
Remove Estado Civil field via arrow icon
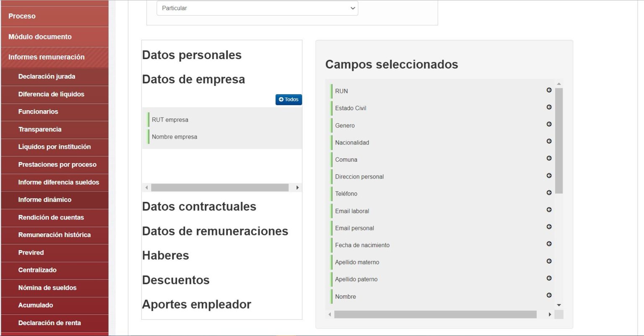[x=549, y=107]
